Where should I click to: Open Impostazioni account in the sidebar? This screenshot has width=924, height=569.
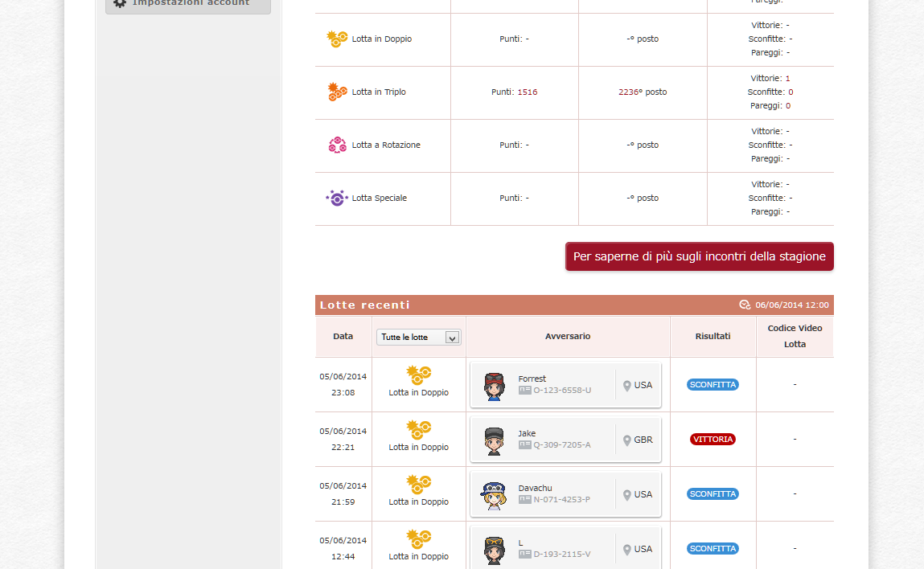click(x=190, y=3)
